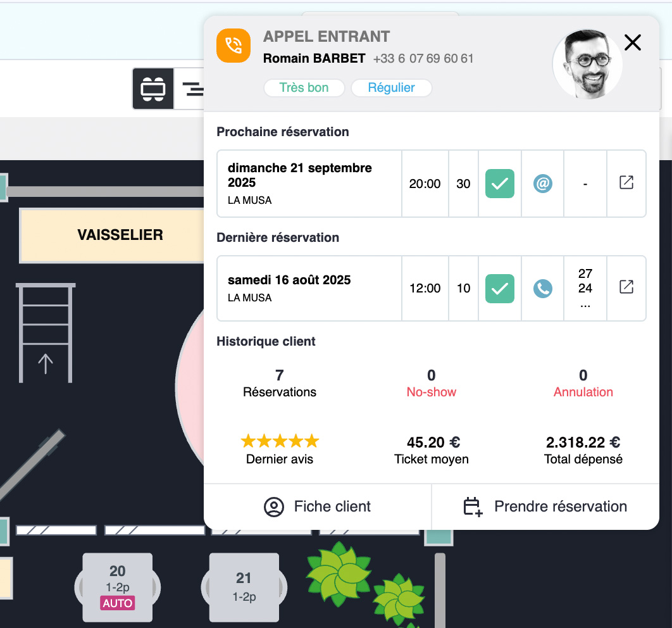Select the Régulier tag
Viewport: 672px width, 628px height.
(x=391, y=88)
